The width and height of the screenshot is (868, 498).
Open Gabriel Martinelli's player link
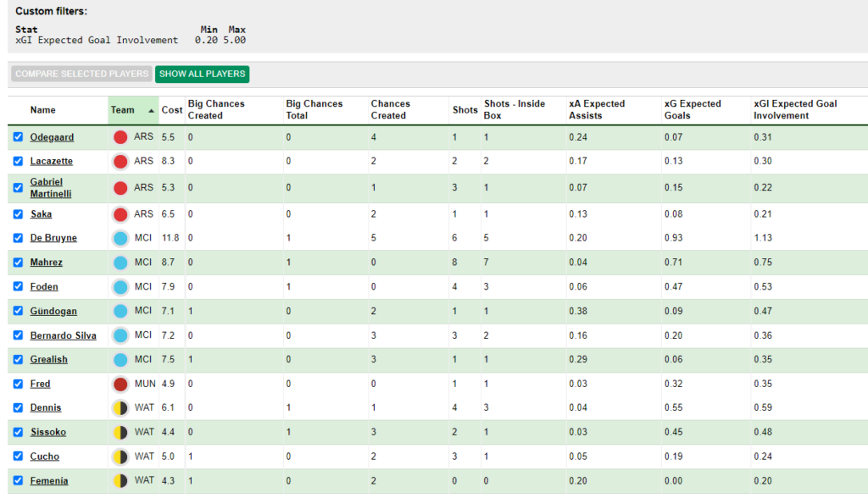pos(51,188)
